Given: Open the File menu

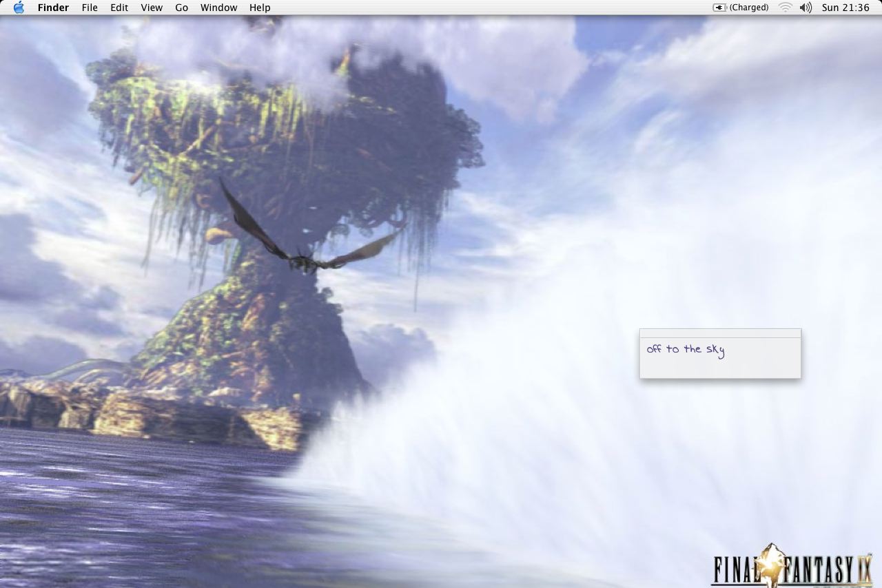Looking at the screenshot, I should 90,8.
